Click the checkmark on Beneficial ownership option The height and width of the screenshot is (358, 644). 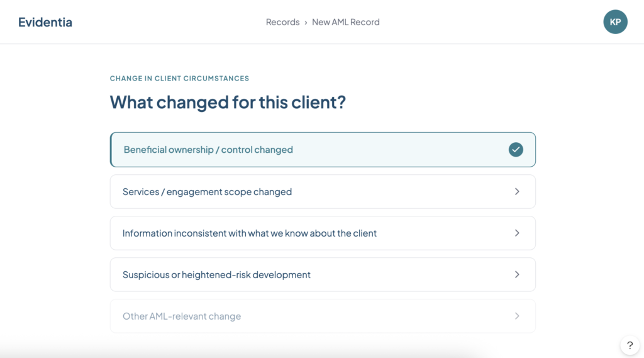(x=516, y=150)
